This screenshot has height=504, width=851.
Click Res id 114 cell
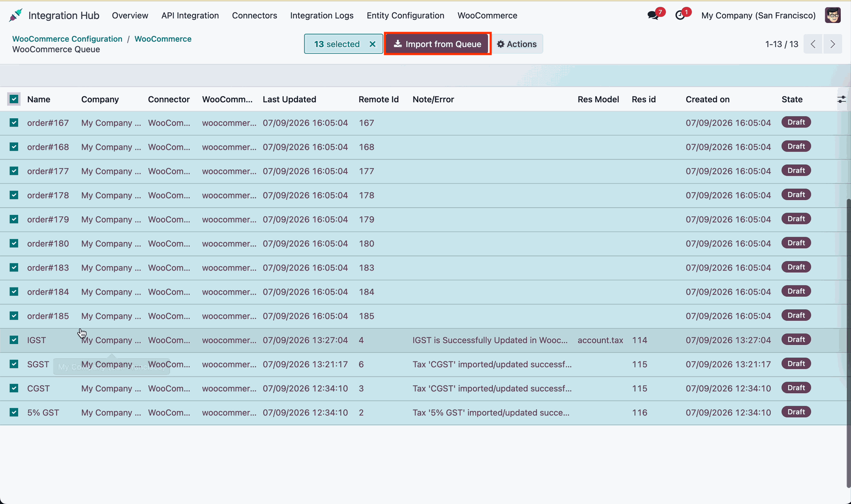pos(639,340)
